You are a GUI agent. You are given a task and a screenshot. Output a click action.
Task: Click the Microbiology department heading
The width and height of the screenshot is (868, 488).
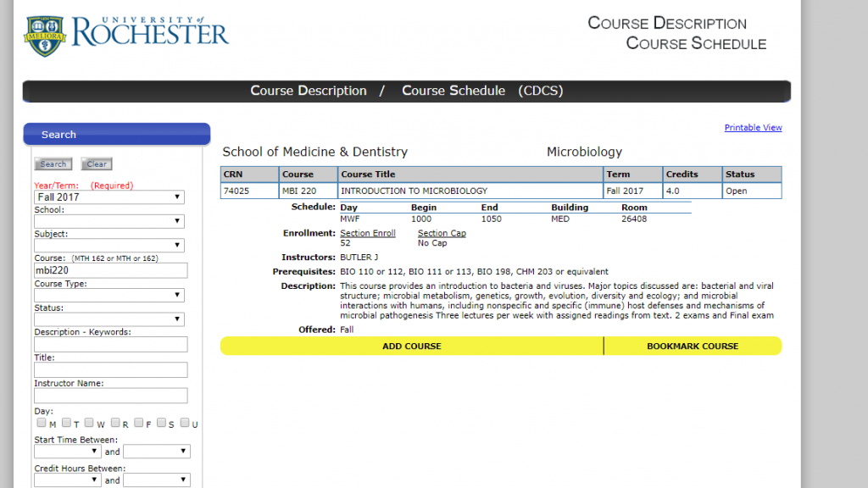[585, 152]
